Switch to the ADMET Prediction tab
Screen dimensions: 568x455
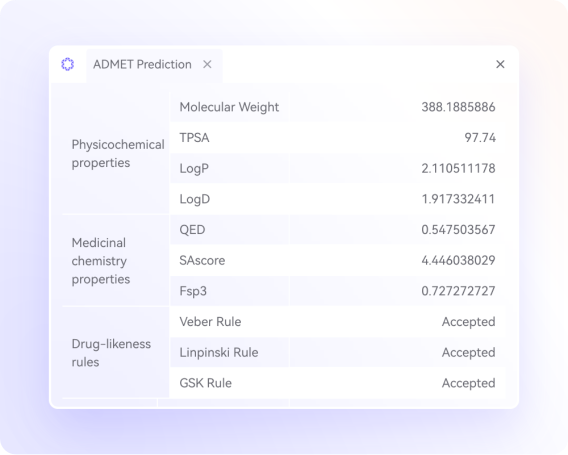(142, 64)
